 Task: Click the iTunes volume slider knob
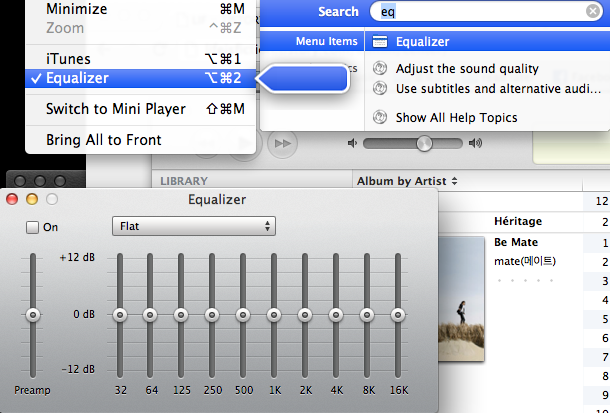pyautogui.click(x=424, y=144)
